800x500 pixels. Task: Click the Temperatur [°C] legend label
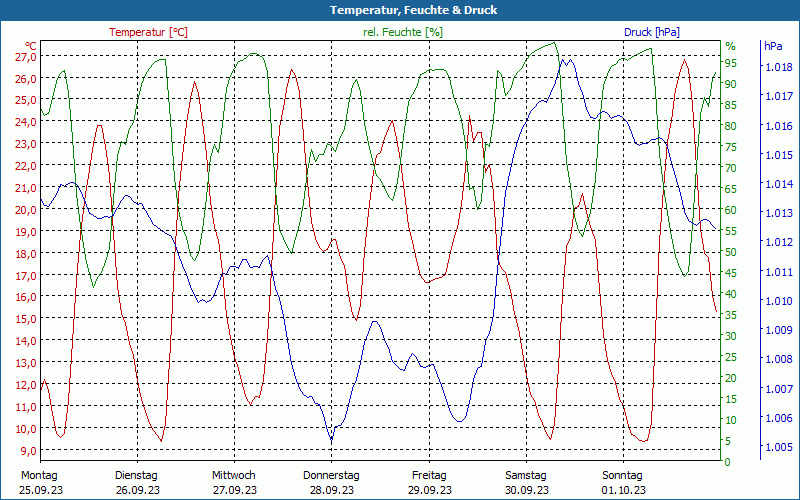click(x=148, y=32)
